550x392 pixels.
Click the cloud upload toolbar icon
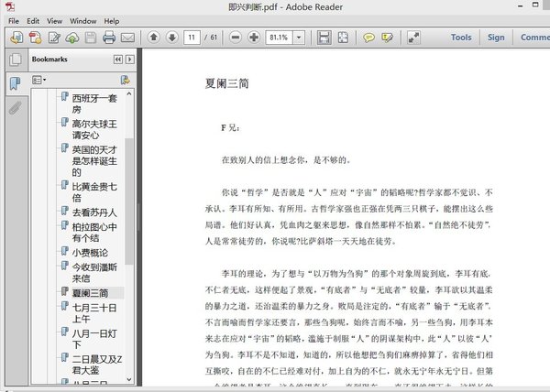click(x=72, y=38)
